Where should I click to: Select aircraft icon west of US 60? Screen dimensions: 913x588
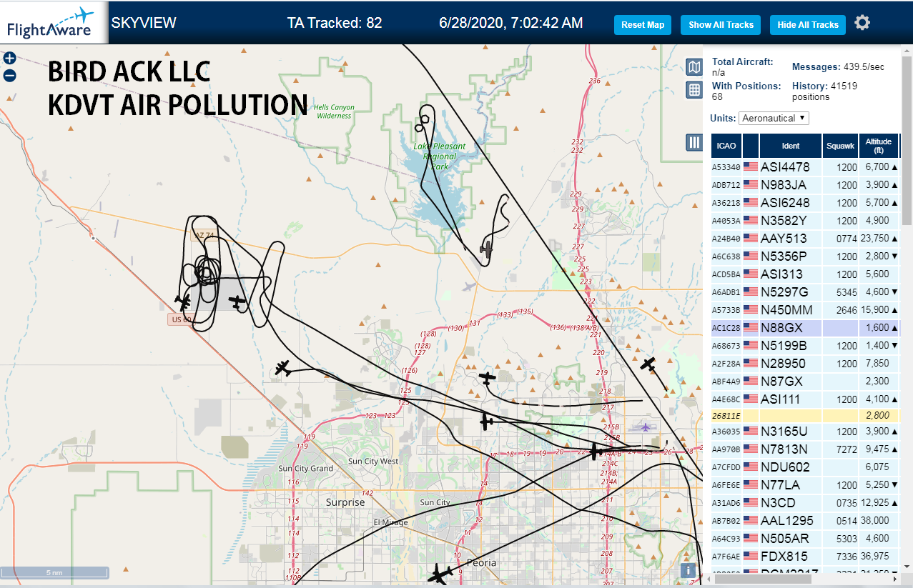[183, 302]
